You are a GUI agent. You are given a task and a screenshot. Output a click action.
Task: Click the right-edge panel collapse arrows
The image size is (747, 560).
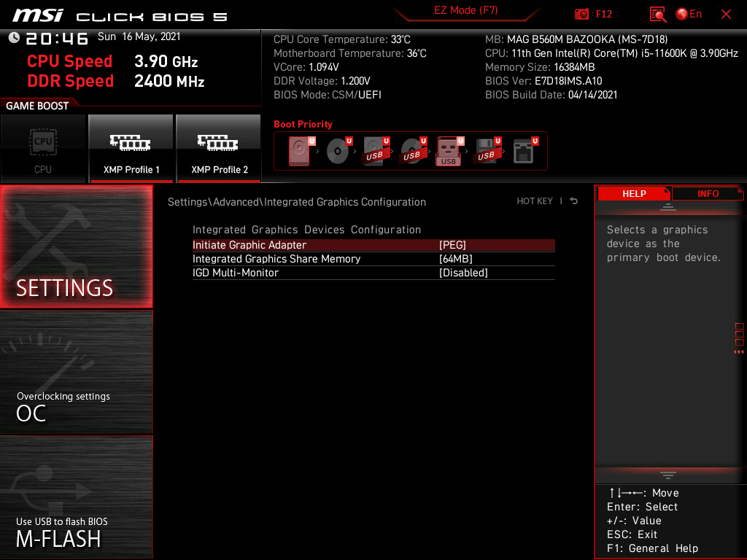739,352
